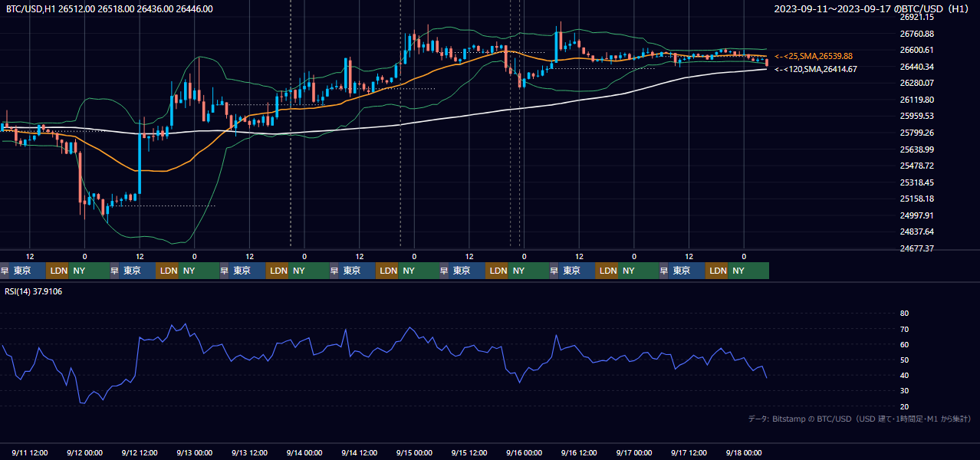Click the 2023-09-11～2023-09-17 date range title
This screenshot has height=460, width=980.
(x=872, y=9)
